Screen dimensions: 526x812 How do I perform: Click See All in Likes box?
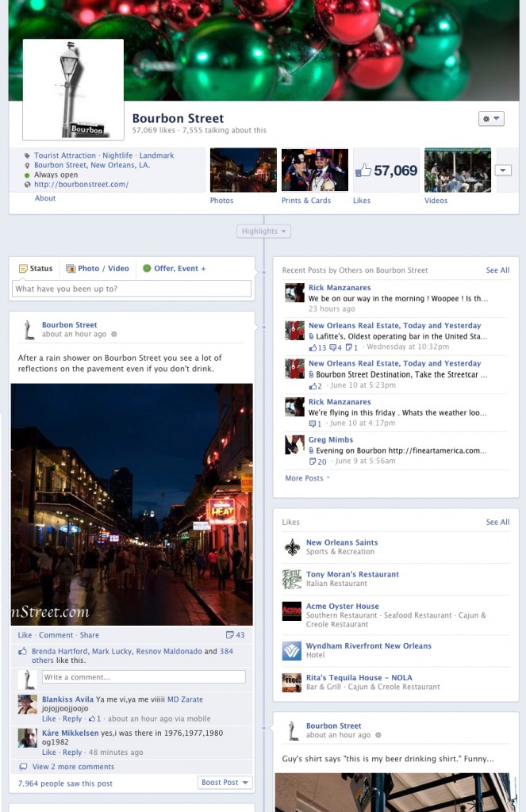(x=497, y=522)
